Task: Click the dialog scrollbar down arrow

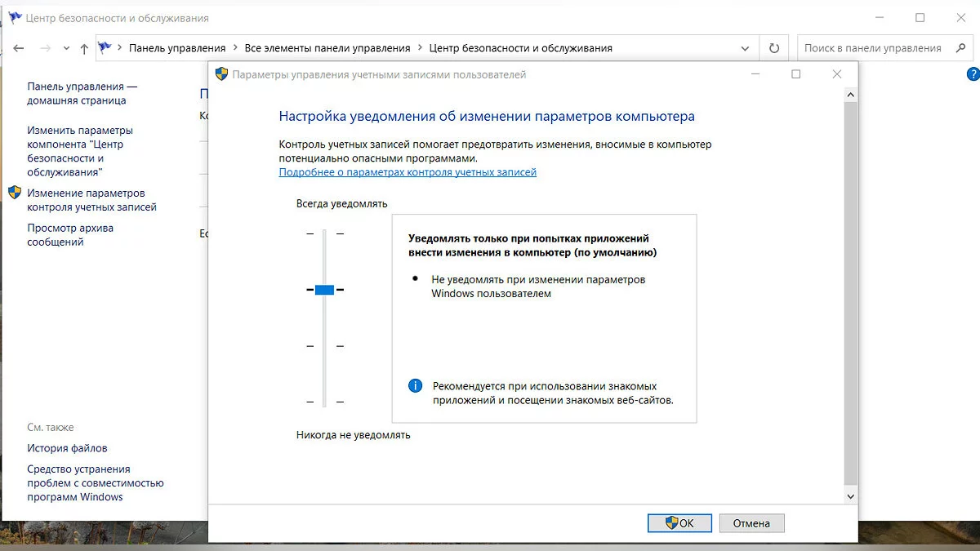Action: pyautogui.click(x=850, y=495)
